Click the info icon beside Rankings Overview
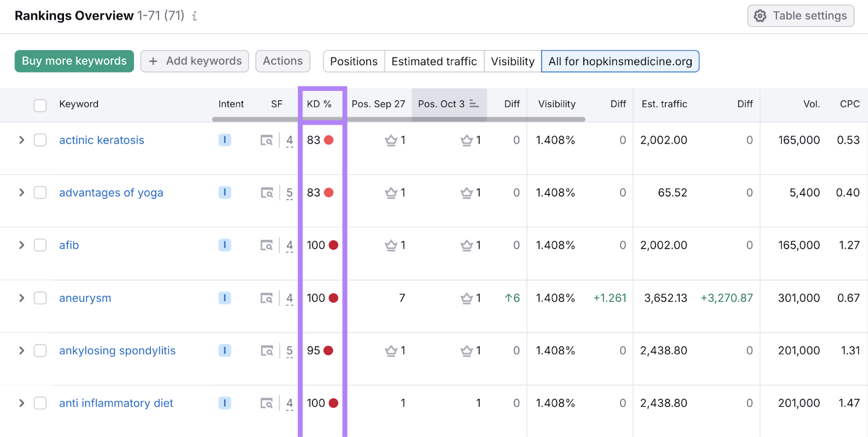Screen dimensions: 868x437 tap(194, 16)
